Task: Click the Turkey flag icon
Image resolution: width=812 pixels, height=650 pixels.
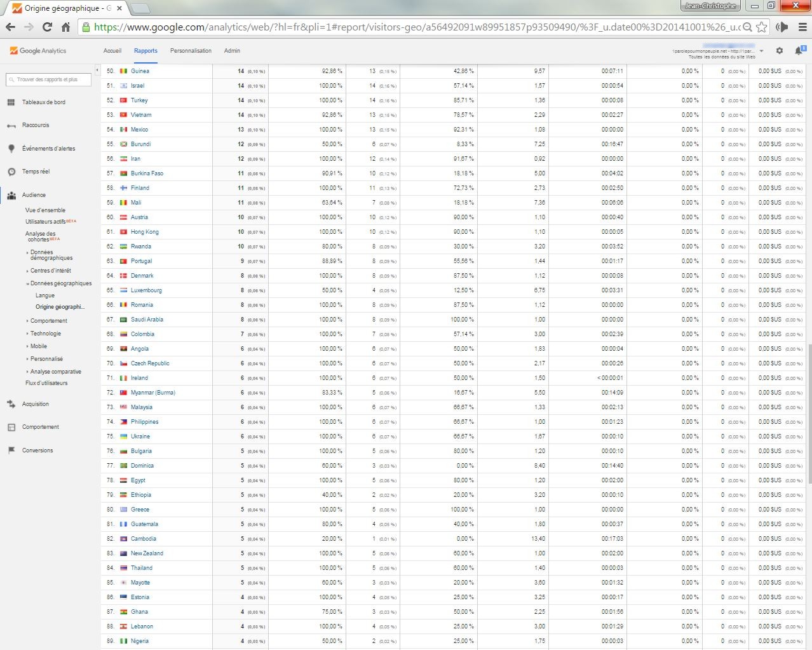Action: click(x=124, y=100)
